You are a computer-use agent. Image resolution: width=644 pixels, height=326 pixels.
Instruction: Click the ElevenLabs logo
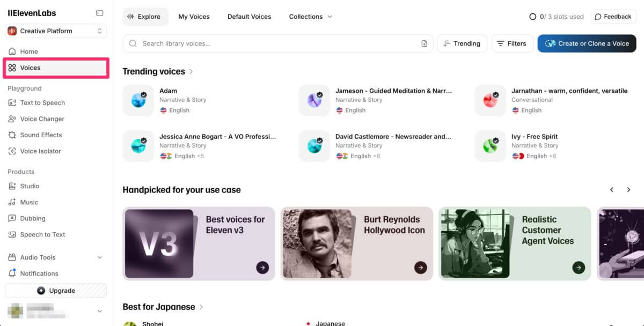32,13
